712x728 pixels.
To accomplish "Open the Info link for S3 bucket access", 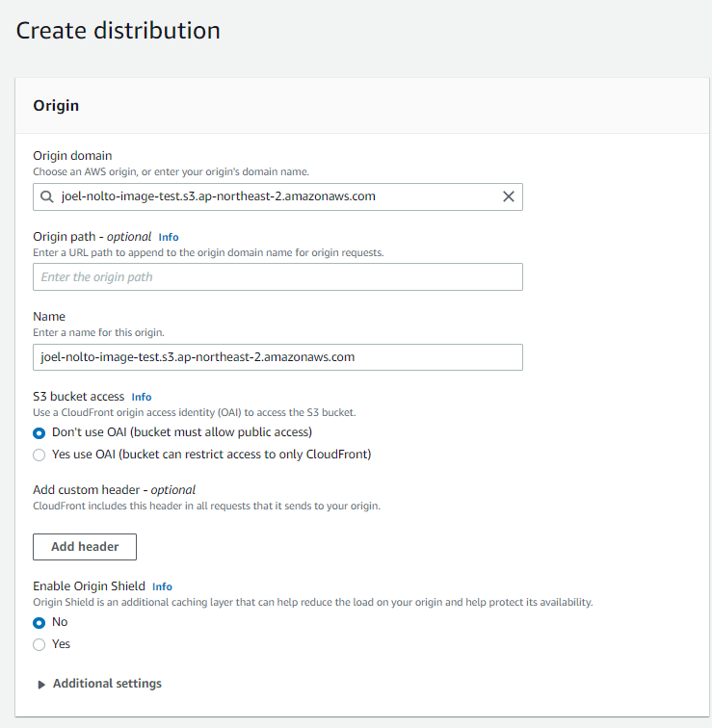I will tap(142, 397).
